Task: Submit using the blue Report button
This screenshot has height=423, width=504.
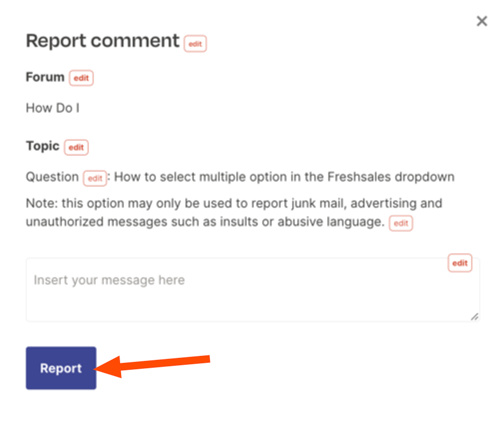Action: pos(61,368)
